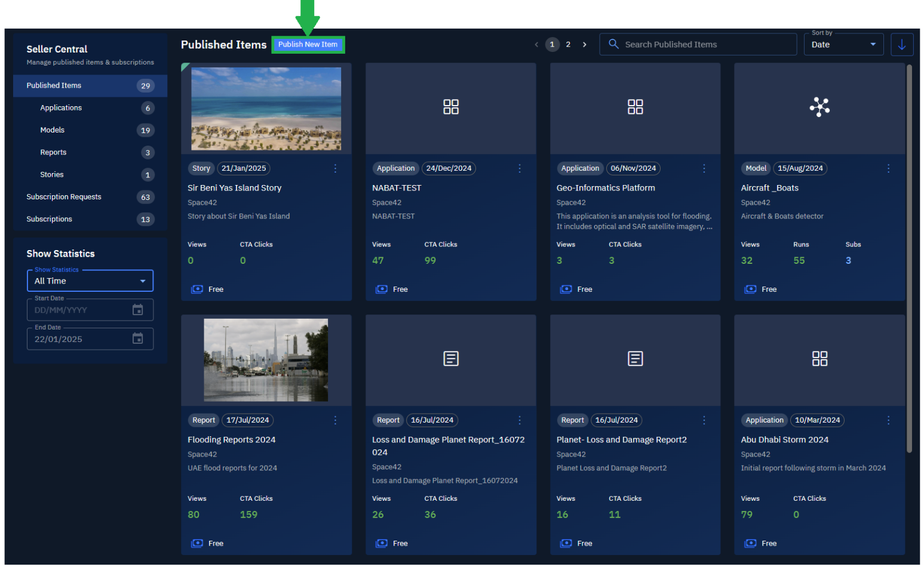Open the Show Statistics All Time dropdown
Screen dimensions: 924x567
90,281
